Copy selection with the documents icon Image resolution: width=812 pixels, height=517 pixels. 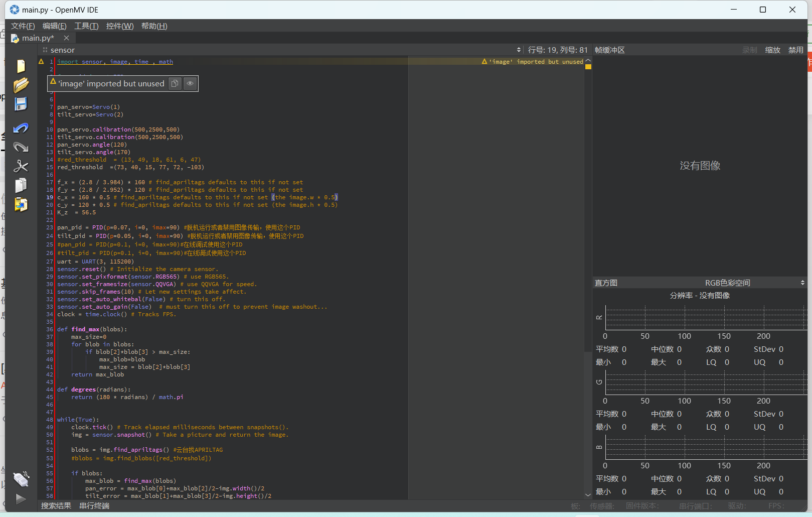(21, 185)
